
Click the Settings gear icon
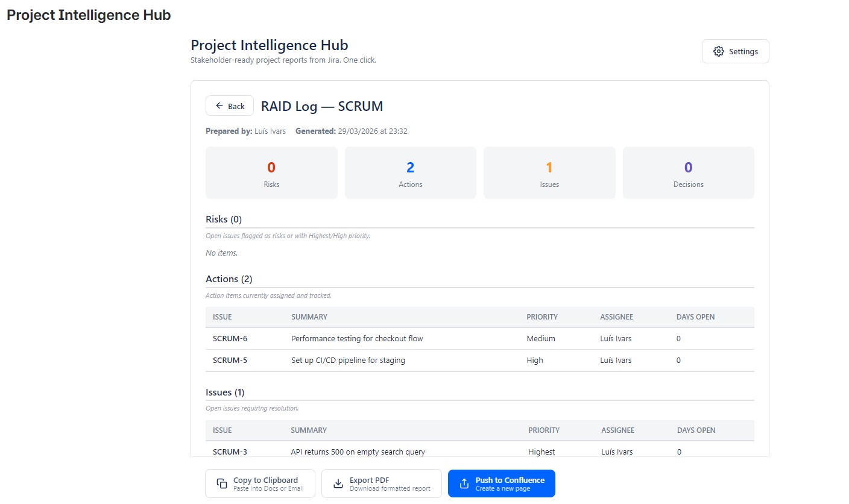click(718, 51)
